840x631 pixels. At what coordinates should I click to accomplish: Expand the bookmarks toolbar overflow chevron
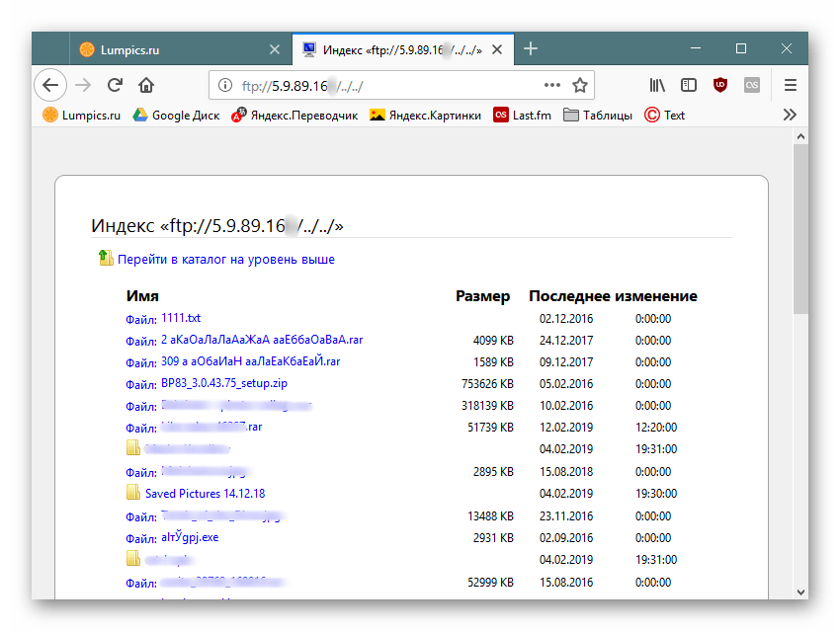[790, 115]
